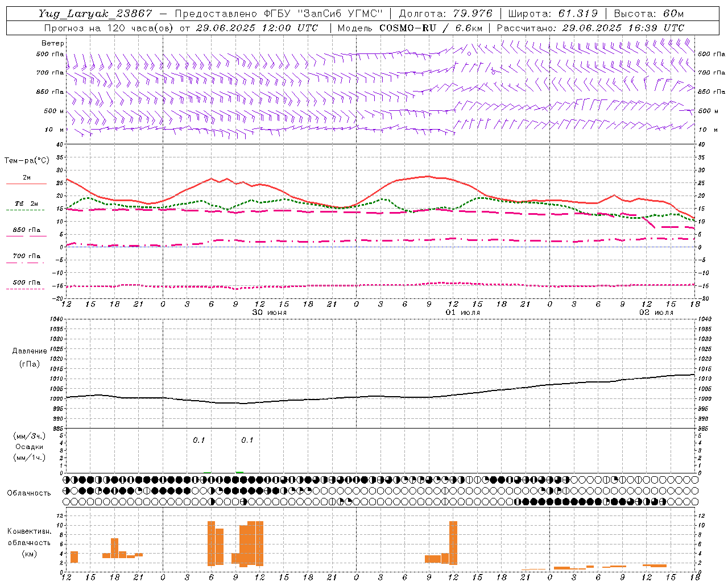Click the 500 гПа dotted temperature legend entry
The image size is (728, 582).
(x=26, y=285)
